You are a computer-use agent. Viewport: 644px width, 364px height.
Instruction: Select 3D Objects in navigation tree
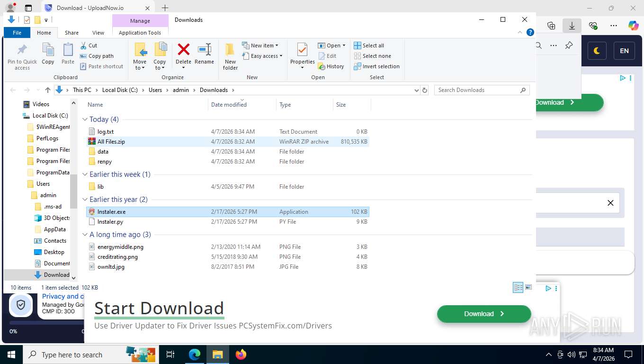pyautogui.click(x=57, y=218)
